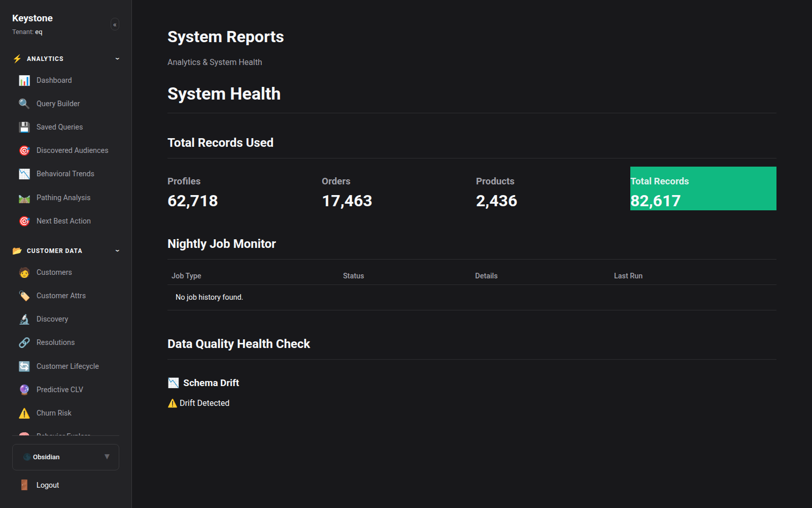This screenshot has height=508, width=812.
Task: Open the Obsidian theme dropdown
Action: coord(65,457)
